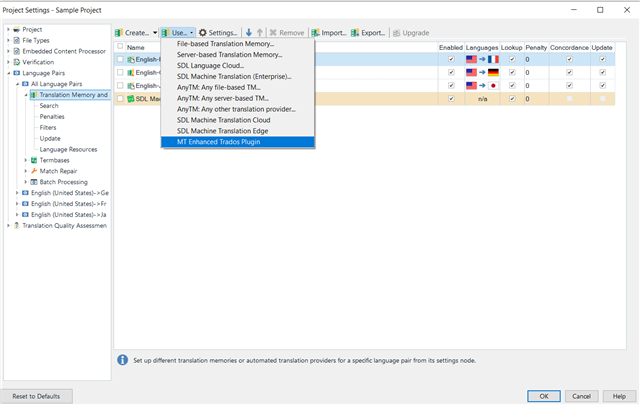
Task: Click the Batch Processing tree icon
Action: point(34,182)
